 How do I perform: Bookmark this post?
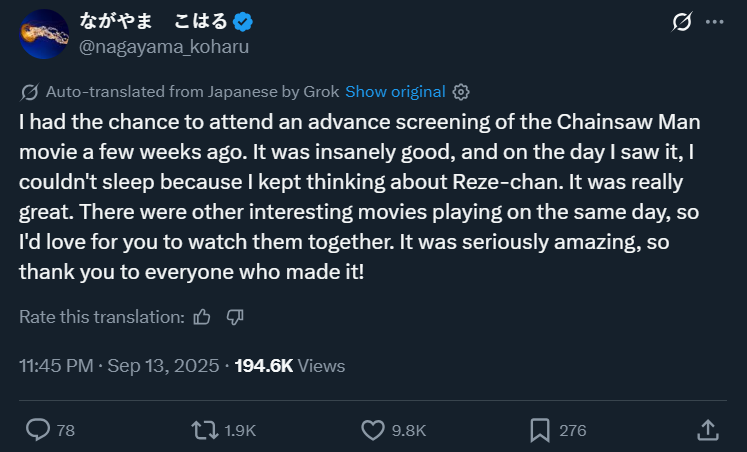pos(540,430)
